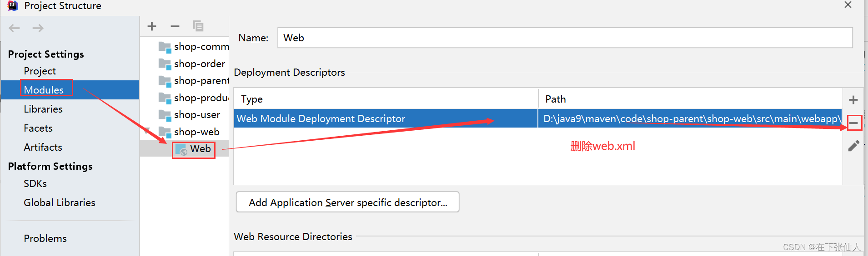Open SDKs under Platform Settings
Screen dimensions: 868x256
coord(35,183)
